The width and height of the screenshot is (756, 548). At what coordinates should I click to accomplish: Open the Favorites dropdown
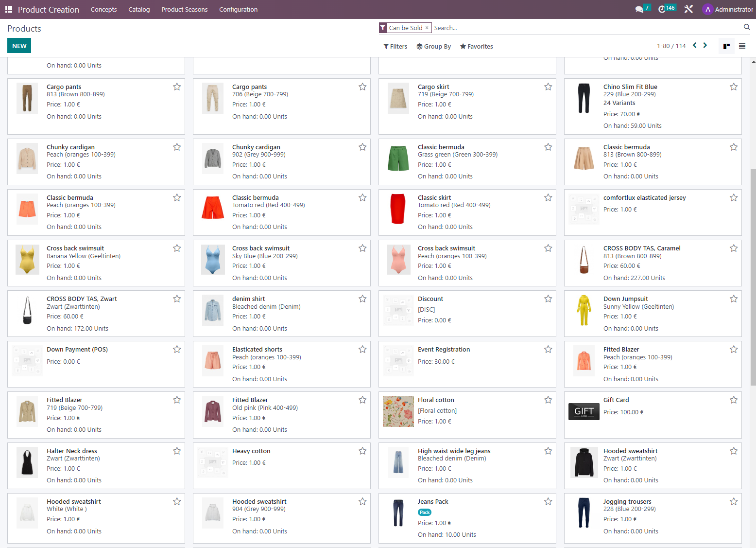476,47
